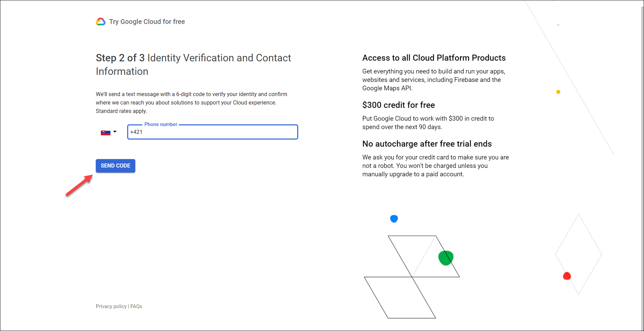
Task: Click the 'manually upgrade to a paid account.' text
Action: (413, 174)
